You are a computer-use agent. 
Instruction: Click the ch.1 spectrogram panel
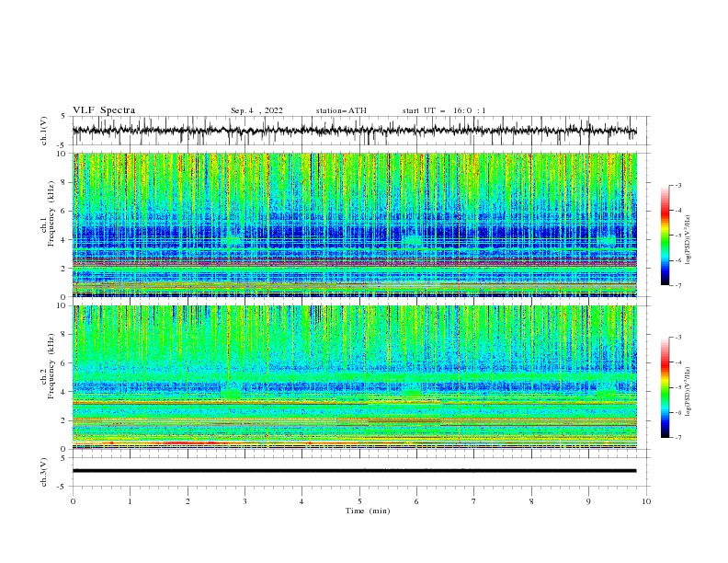point(355,224)
